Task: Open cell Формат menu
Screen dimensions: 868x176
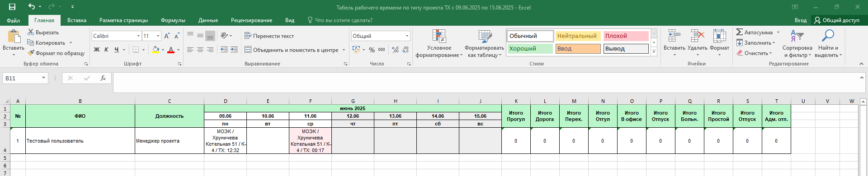Action: coord(719,43)
